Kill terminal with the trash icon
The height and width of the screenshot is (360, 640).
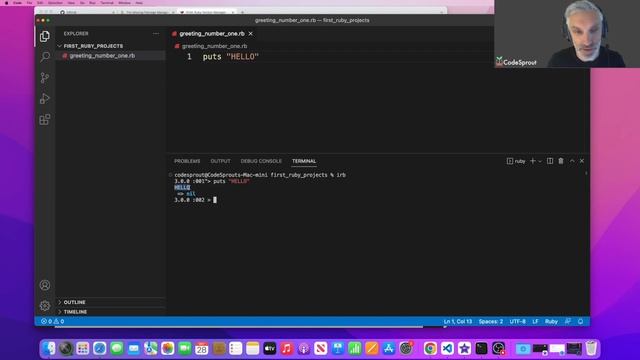point(561,161)
